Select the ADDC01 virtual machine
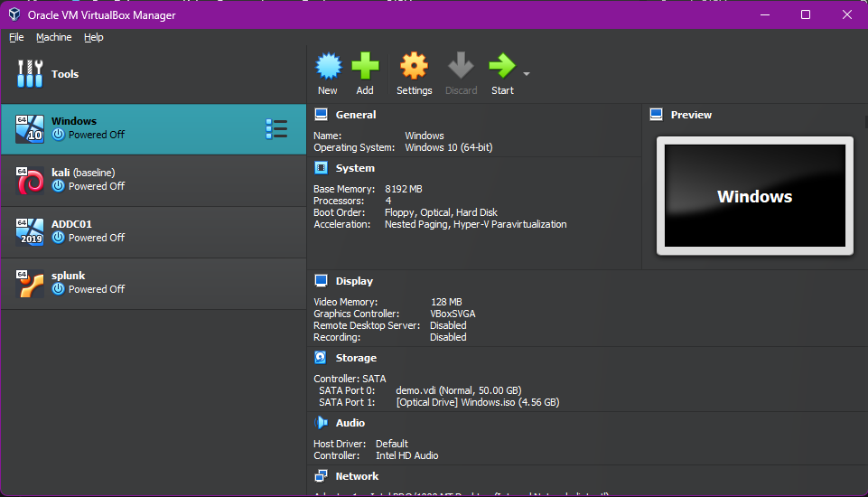This screenshot has width=868, height=497. (x=154, y=232)
